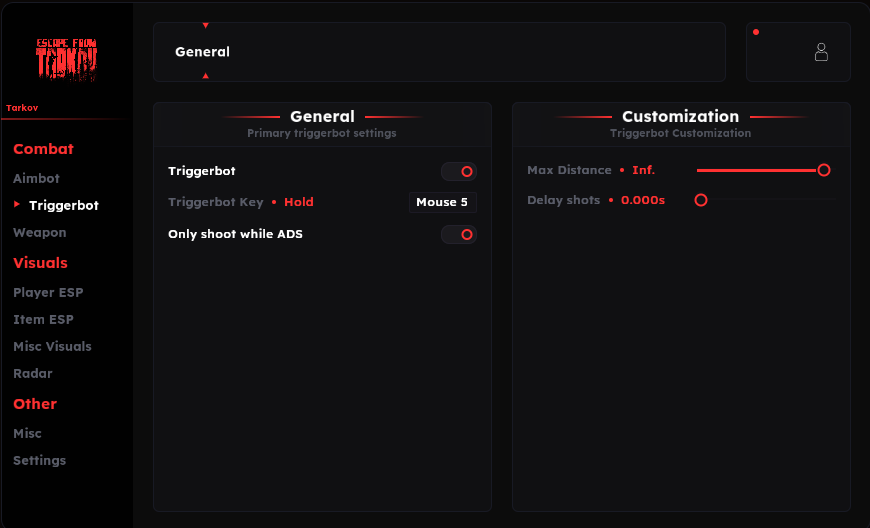Viewport: 870px width, 528px height.
Task: Click the Mouse 5 keybind box
Action: (x=443, y=202)
